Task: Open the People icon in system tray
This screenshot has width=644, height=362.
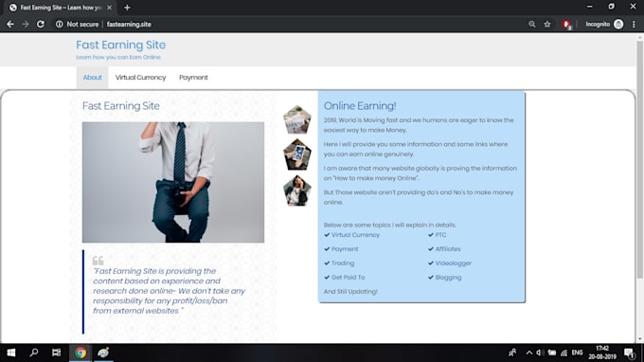Action: [512, 353]
